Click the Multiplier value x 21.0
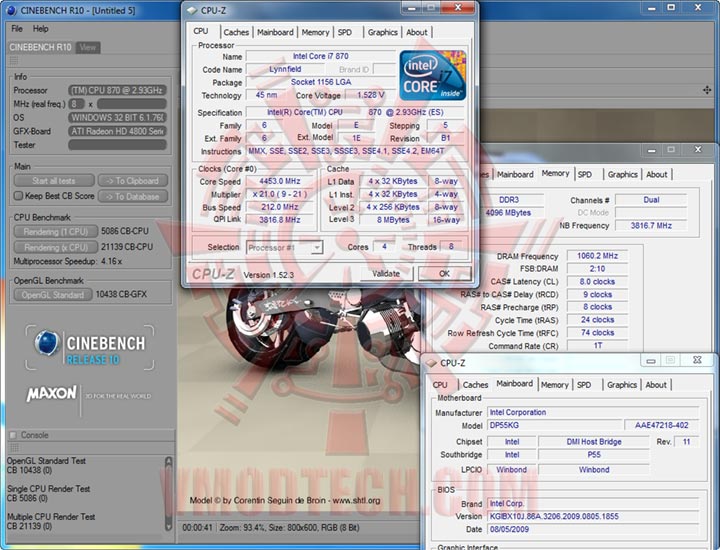 pyautogui.click(x=280, y=194)
